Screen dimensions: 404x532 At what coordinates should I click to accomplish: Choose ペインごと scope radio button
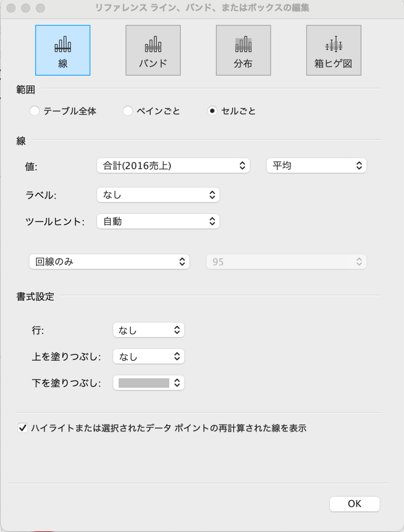(x=128, y=111)
